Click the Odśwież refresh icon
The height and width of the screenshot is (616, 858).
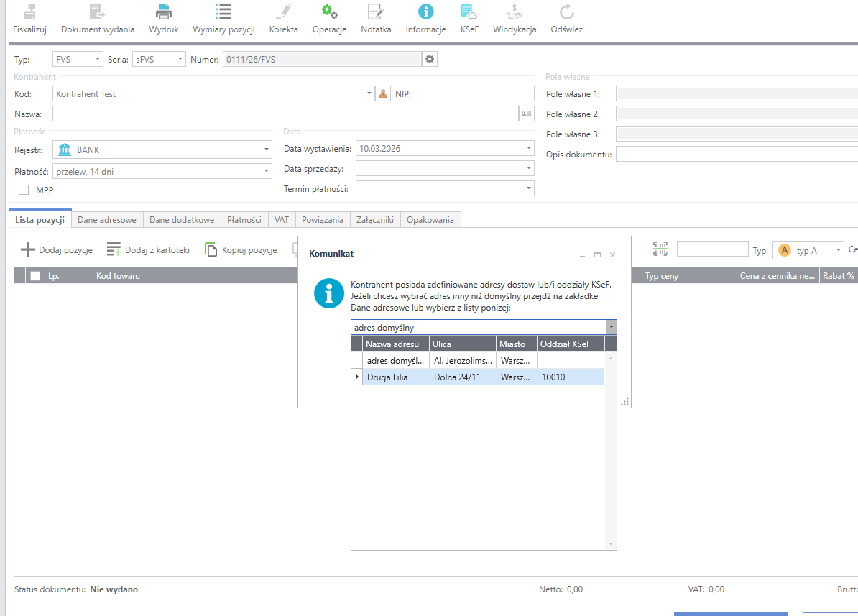click(x=566, y=12)
